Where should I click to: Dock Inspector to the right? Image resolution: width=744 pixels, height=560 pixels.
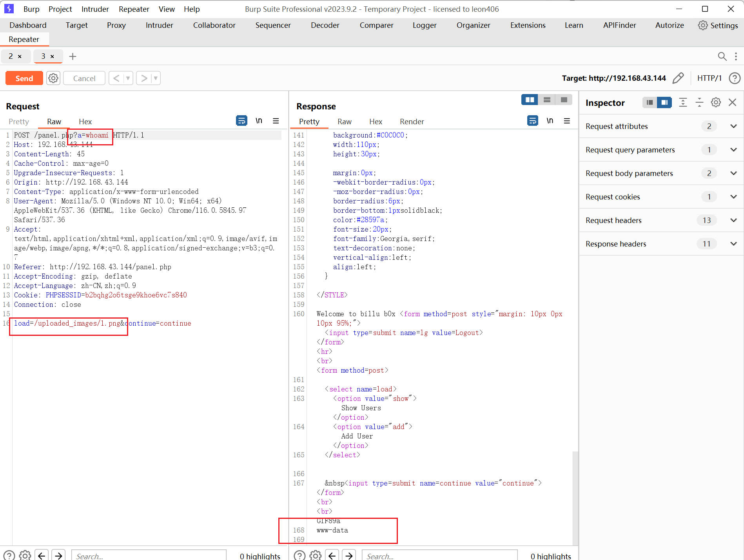(664, 102)
